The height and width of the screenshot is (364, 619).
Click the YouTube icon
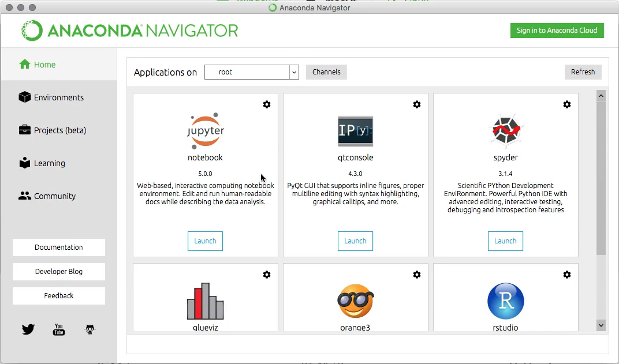[x=58, y=329]
